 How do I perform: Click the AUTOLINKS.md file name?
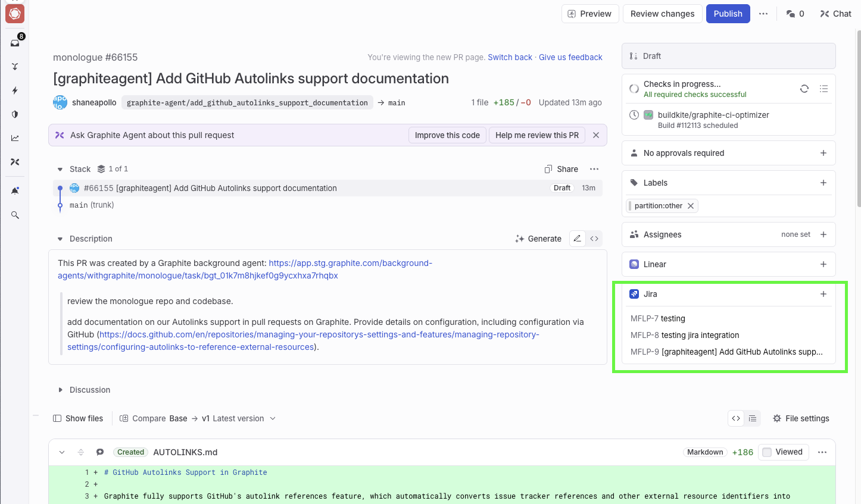(x=185, y=452)
